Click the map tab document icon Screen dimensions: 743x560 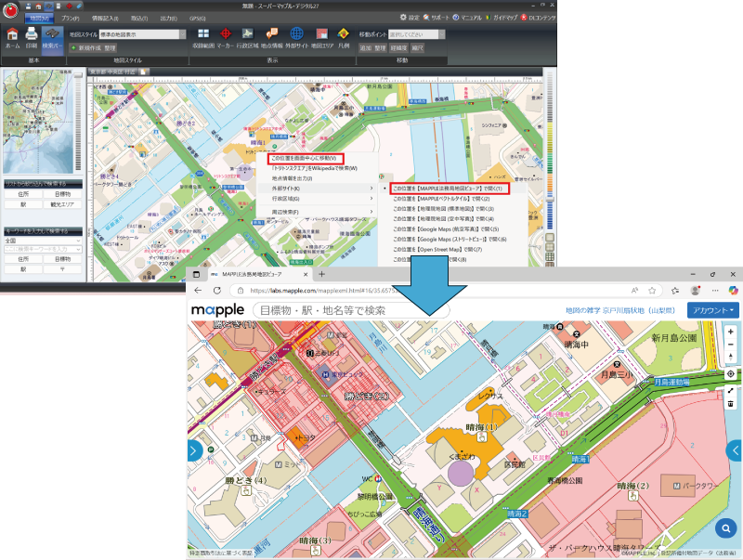point(144,72)
